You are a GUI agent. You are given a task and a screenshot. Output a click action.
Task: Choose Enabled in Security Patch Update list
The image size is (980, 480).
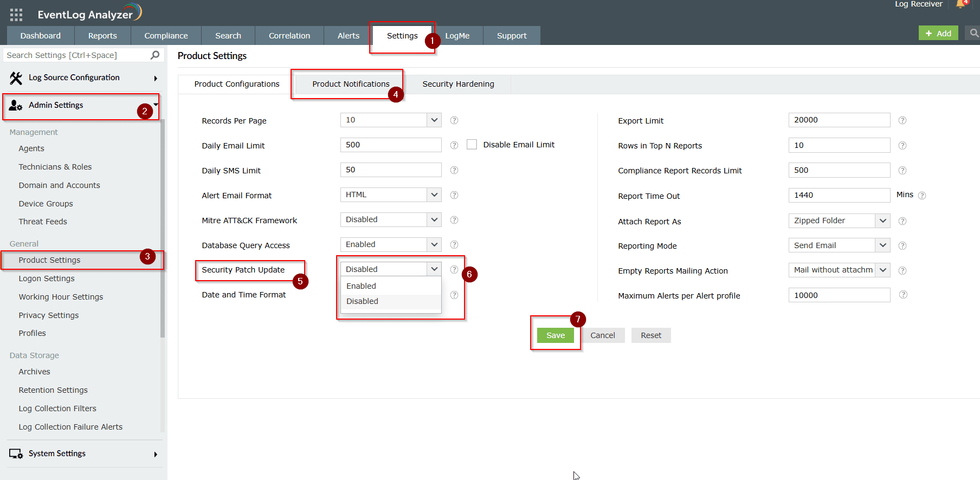[x=362, y=286]
